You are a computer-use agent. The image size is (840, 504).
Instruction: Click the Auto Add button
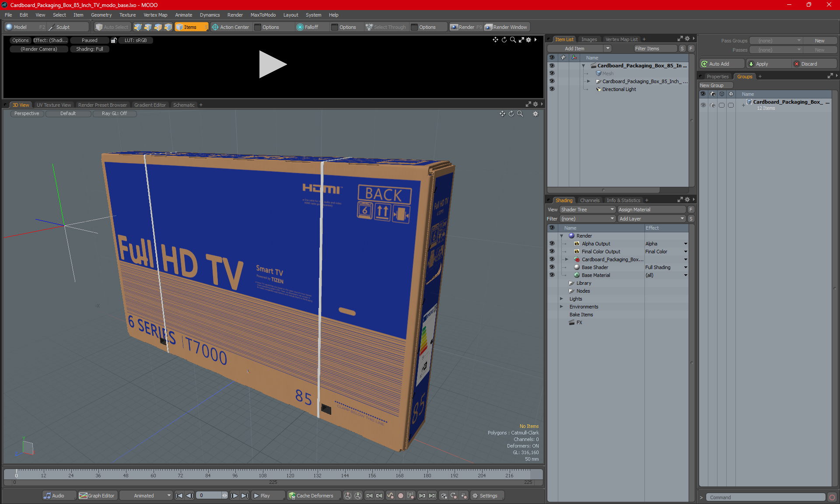[x=721, y=64]
